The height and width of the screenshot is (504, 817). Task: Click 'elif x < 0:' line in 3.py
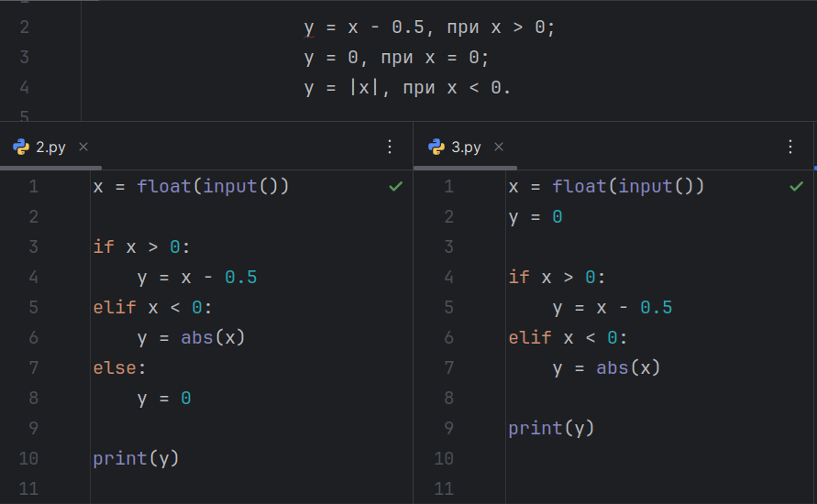(x=568, y=338)
